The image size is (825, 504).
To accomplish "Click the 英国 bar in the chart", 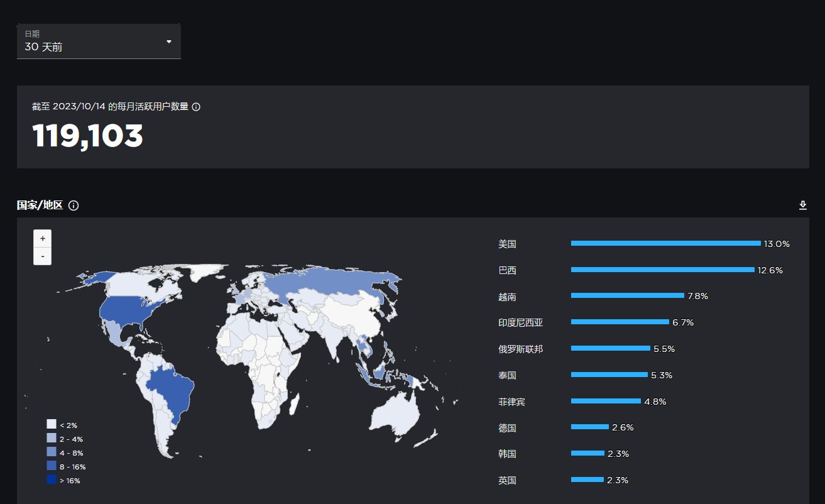I will click(x=587, y=479).
